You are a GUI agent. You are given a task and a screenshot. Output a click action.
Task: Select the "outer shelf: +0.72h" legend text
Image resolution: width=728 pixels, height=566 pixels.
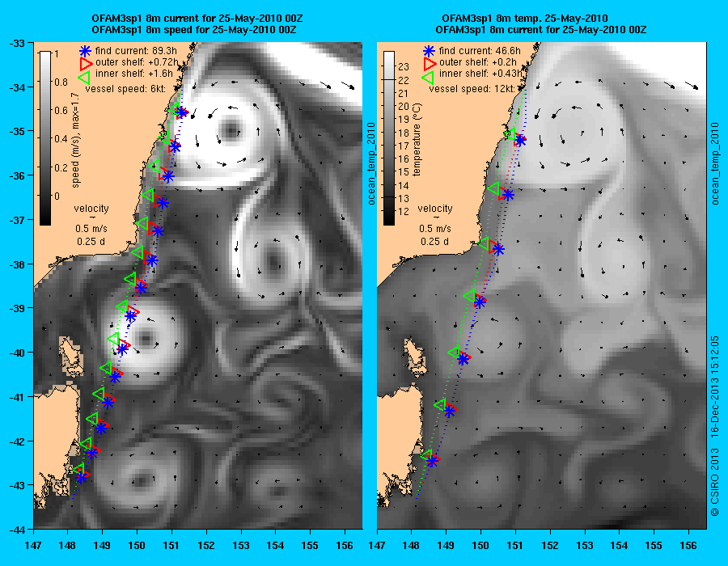pyautogui.click(x=137, y=62)
